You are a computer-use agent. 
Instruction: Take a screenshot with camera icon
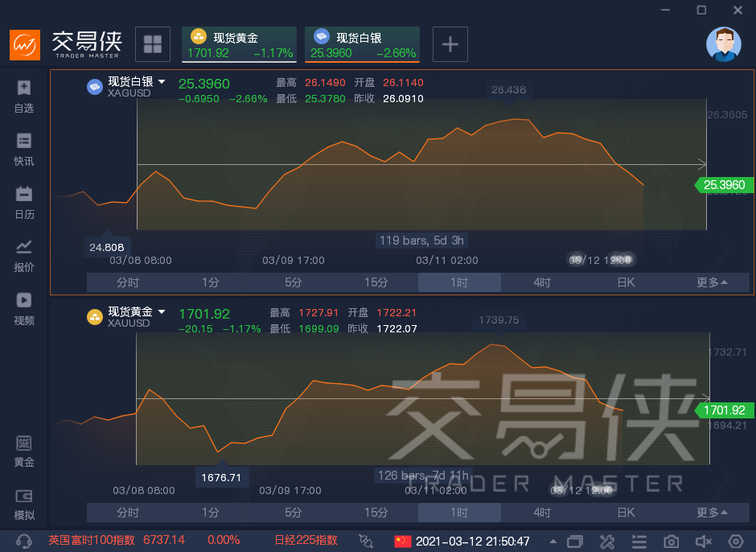[x=671, y=542]
